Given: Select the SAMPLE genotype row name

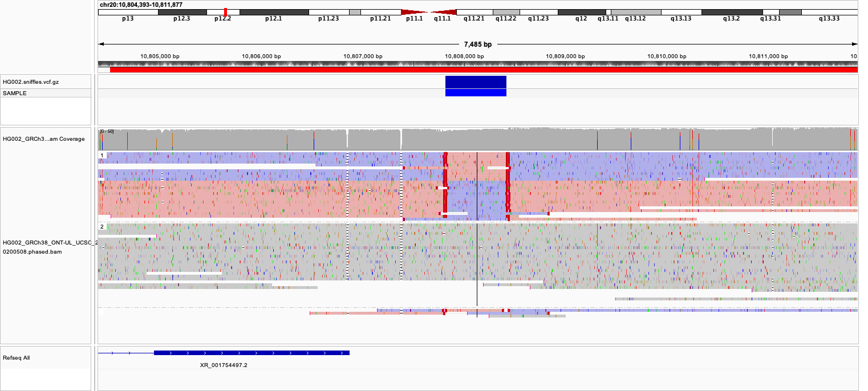Looking at the screenshot, I should pyautogui.click(x=15, y=93).
